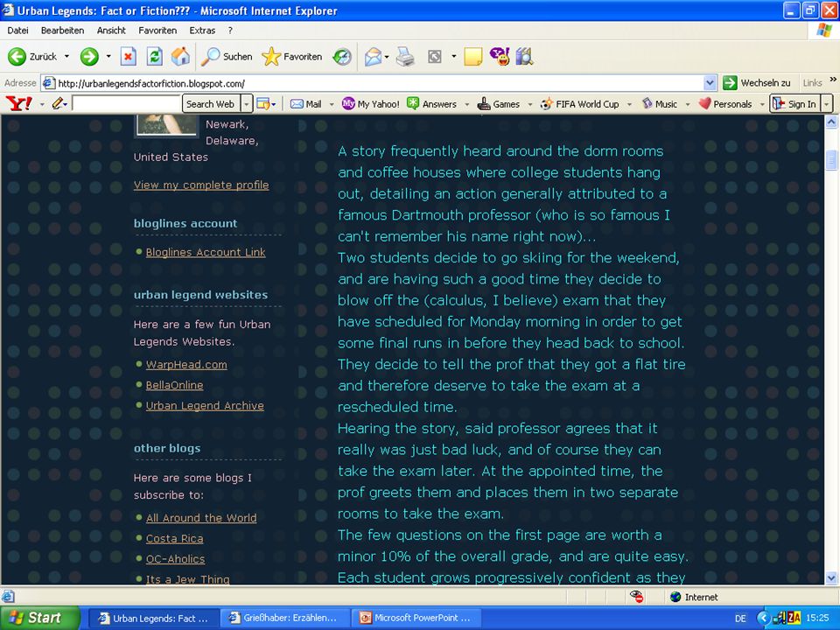Screen dimensions: 840x630
Task: Click the Research books toolbar icon
Action: pos(525,56)
